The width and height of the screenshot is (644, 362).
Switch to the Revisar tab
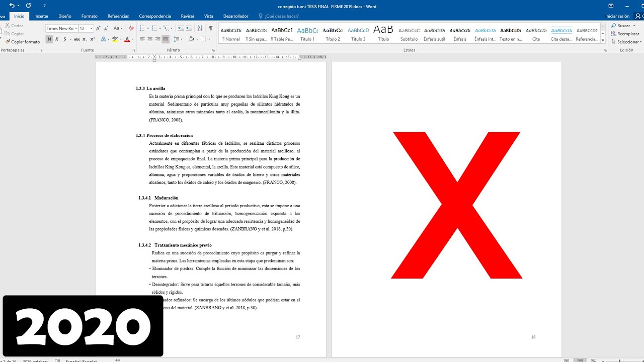click(x=188, y=16)
